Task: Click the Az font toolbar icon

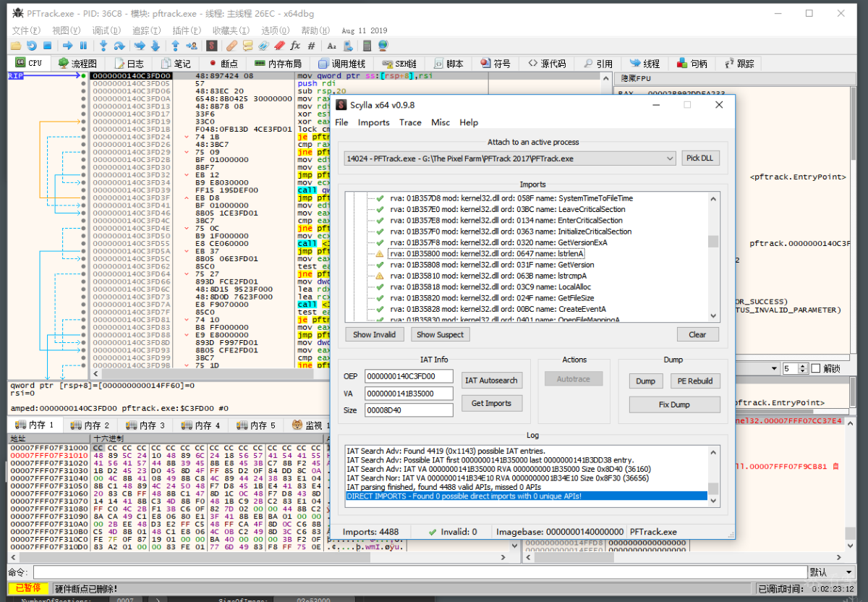Action: (331, 45)
